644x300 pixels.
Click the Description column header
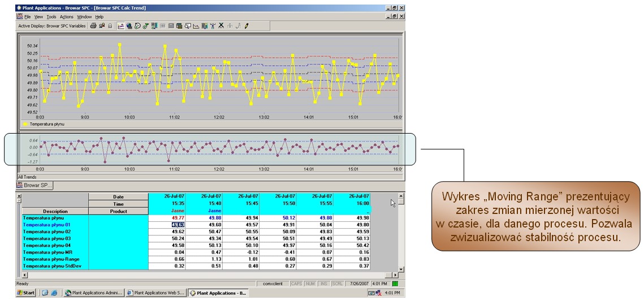(x=55, y=211)
